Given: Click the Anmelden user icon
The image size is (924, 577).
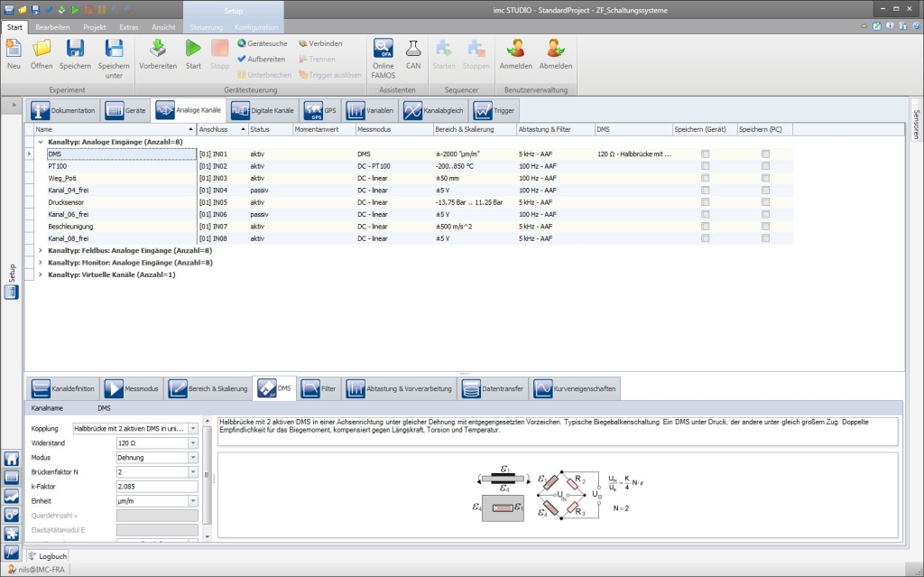Looking at the screenshot, I should click(x=516, y=50).
